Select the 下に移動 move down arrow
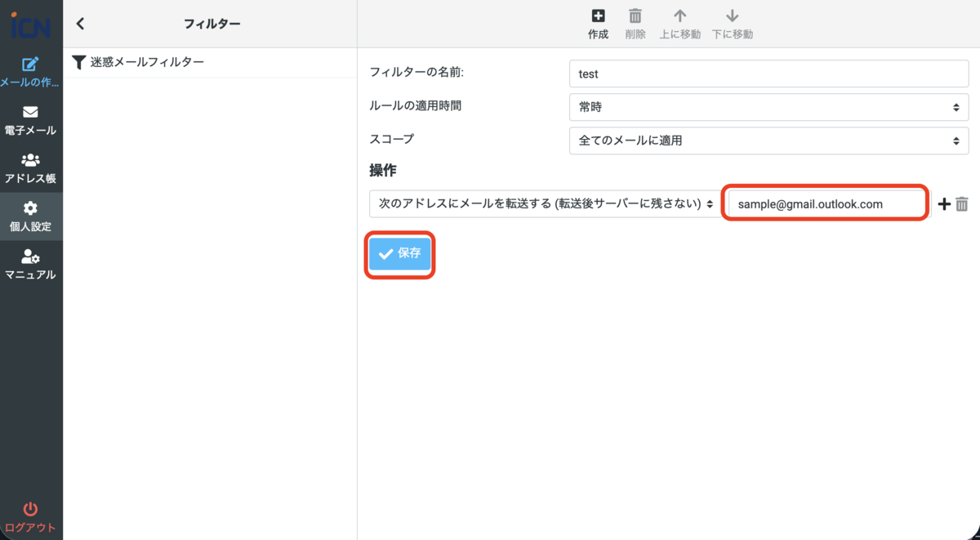The width and height of the screenshot is (980, 540). tap(732, 23)
